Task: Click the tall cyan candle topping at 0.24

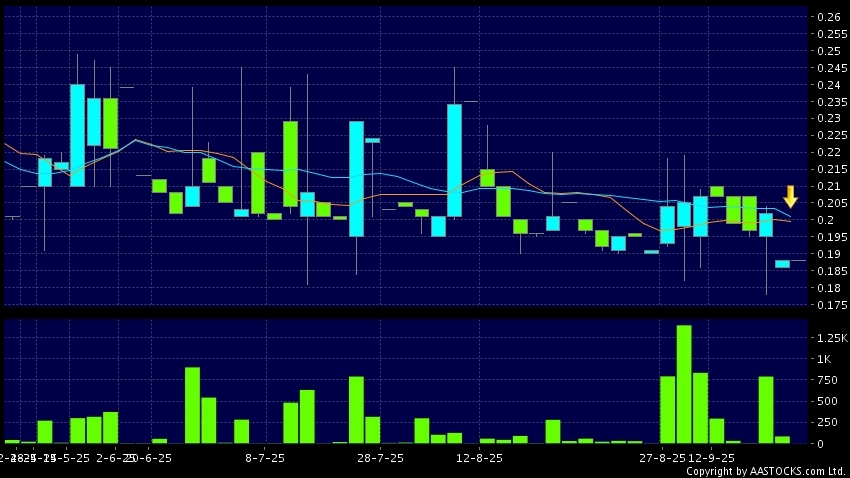Action: point(78,135)
